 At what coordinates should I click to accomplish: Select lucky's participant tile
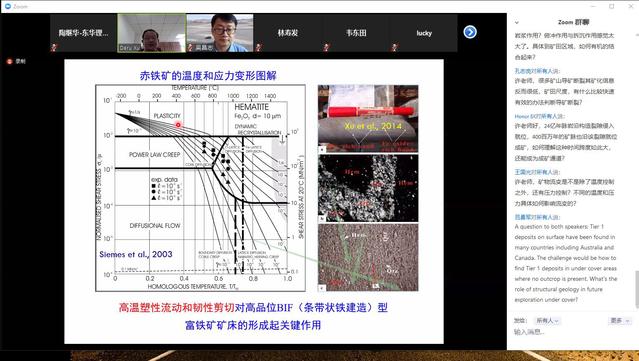point(423,33)
